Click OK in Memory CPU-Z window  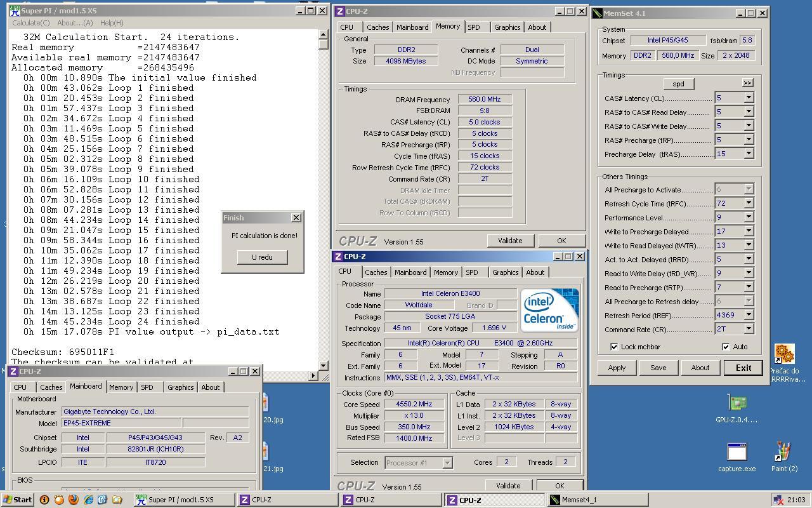pyautogui.click(x=561, y=241)
